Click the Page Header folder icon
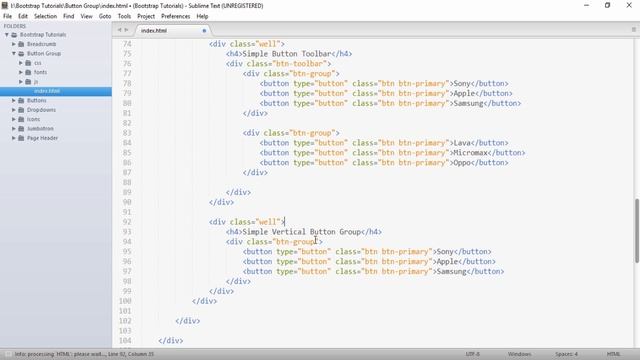 point(21,138)
